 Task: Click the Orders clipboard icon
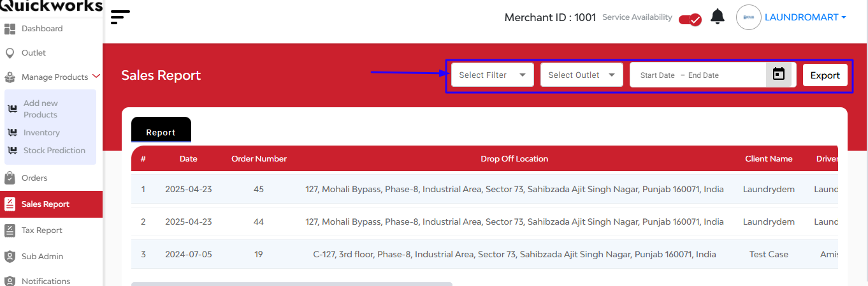(x=10, y=178)
